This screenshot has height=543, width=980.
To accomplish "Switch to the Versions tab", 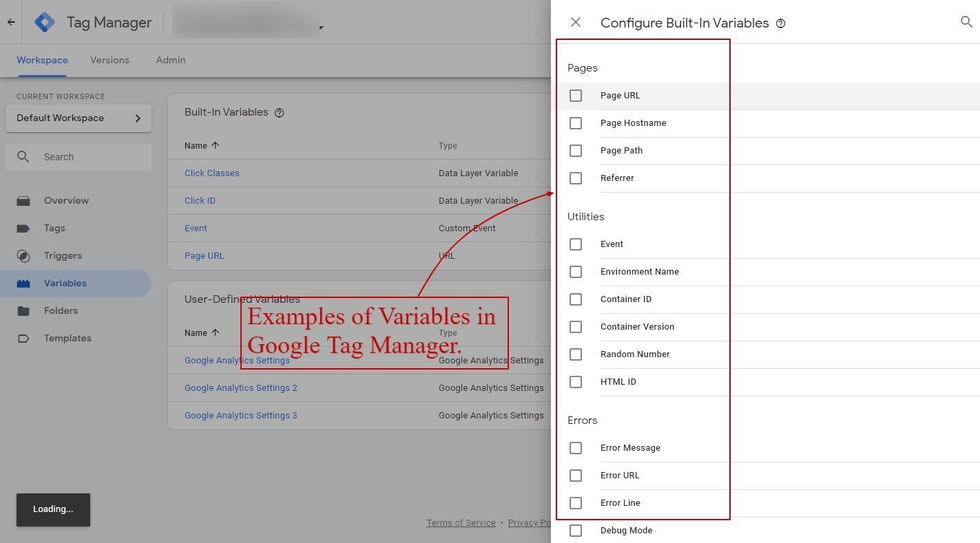I will coord(110,60).
